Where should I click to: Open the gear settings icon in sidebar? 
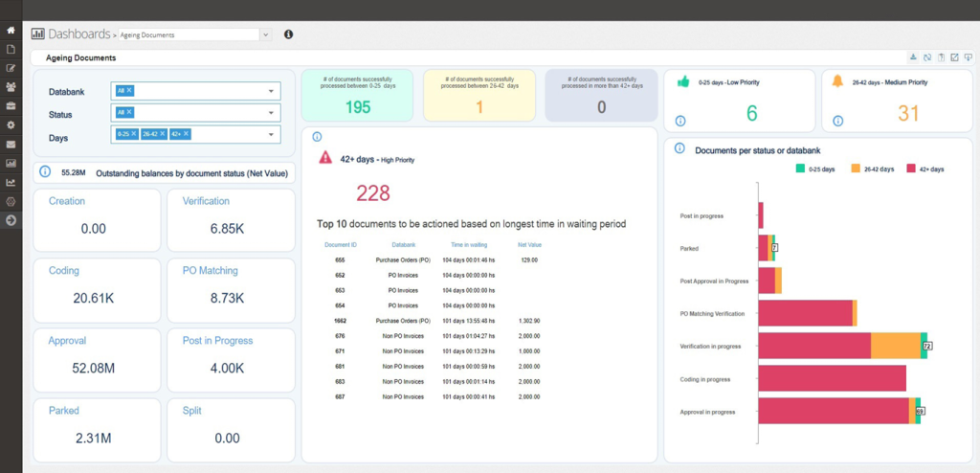(x=11, y=125)
